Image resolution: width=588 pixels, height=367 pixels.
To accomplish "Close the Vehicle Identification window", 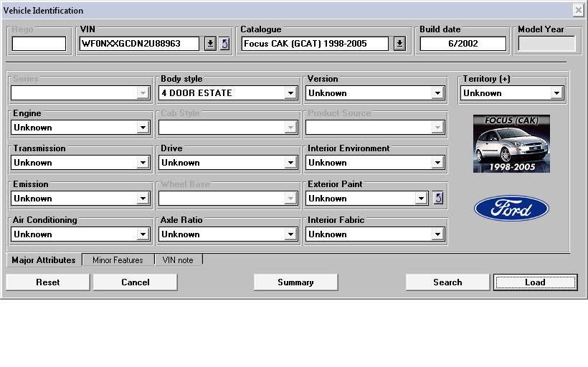I will [x=578, y=10].
